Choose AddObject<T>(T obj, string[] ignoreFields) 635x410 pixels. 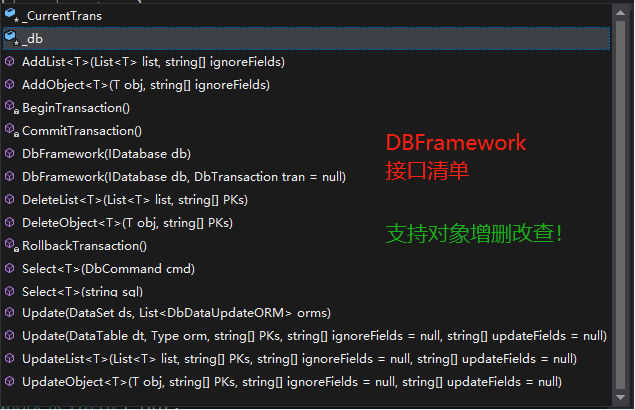(x=146, y=85)
